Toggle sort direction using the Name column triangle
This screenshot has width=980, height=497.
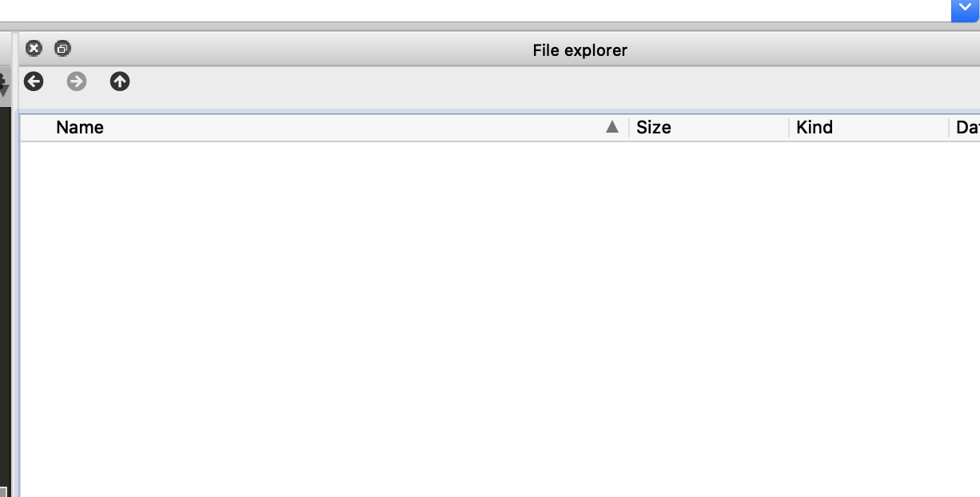[x=612, y=126]
